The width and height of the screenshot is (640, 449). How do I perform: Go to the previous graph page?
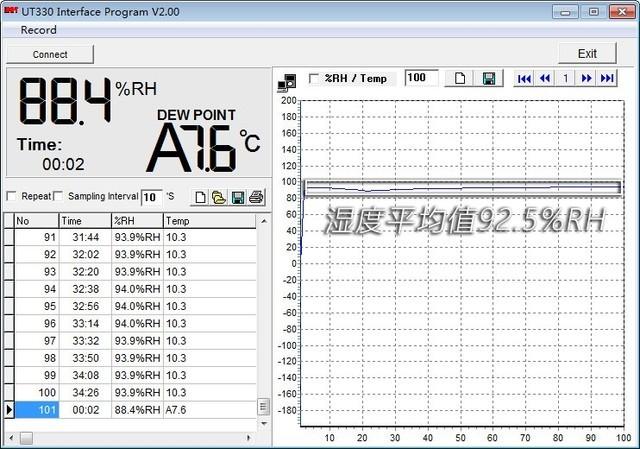(x=545, y=78)
